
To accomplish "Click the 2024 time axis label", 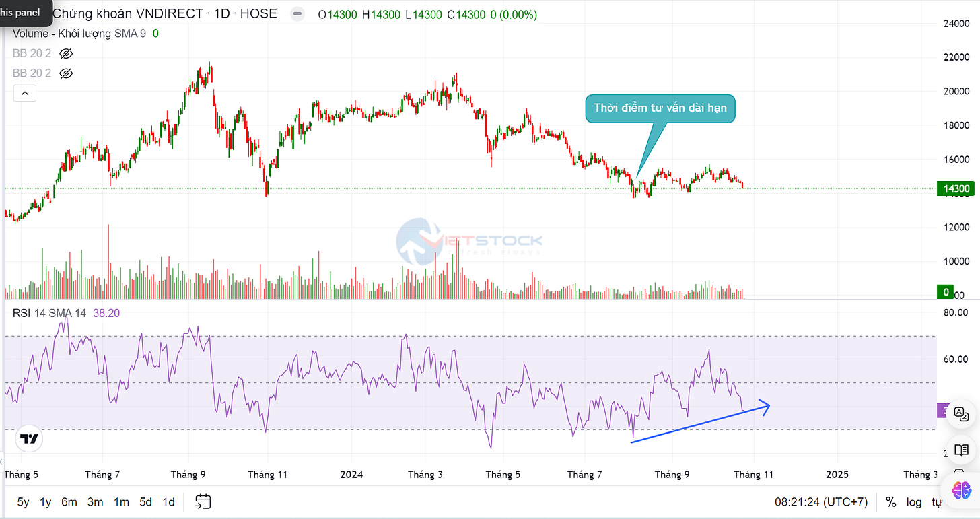I will [351, 475].
